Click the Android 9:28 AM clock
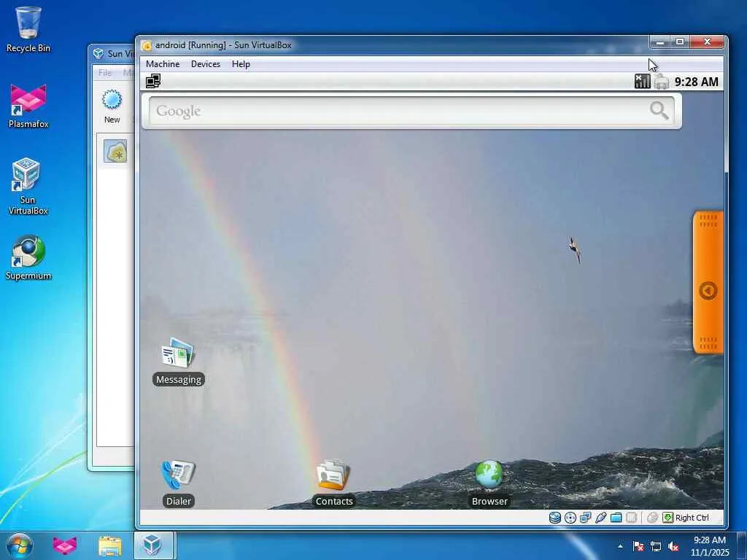Image resolution: width=747 pixels, height=560 pixels. pos(696,82)
